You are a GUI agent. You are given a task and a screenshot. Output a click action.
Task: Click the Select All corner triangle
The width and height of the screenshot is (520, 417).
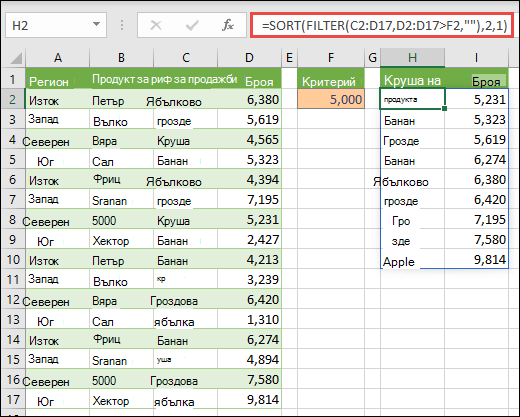15,58
